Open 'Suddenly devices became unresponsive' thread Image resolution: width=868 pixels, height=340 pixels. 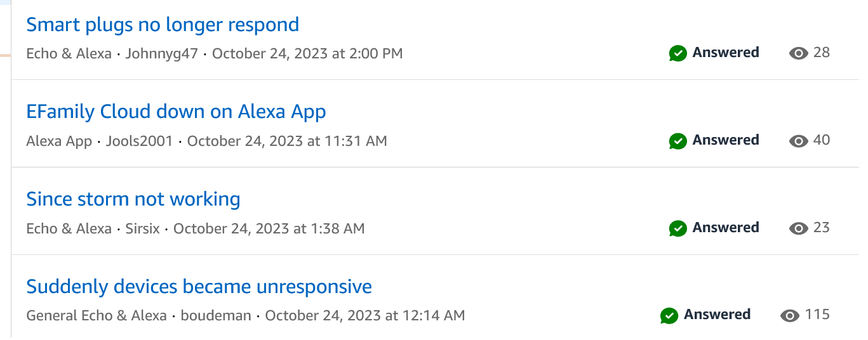pos(199,287)
